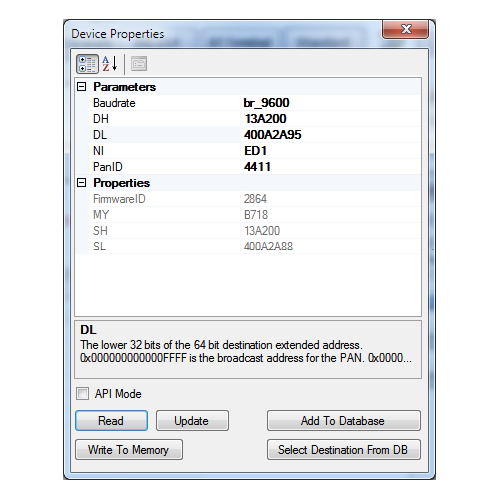Image resolution: width=500 pixels, height=500 pixels.
Task: Edit the PanID value 4411
Action: [330, 167]
